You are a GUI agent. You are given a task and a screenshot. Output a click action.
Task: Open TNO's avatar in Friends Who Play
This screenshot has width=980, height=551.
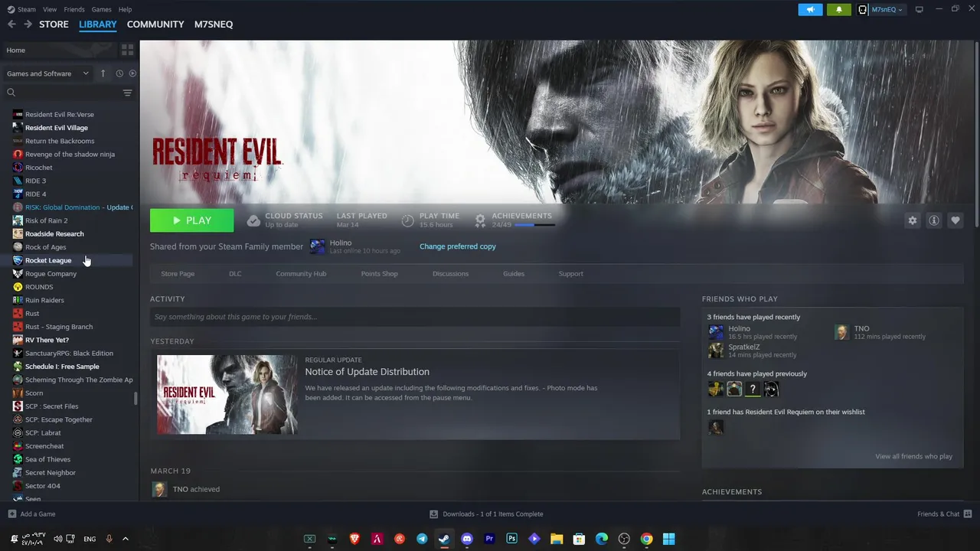click(841, 332)
